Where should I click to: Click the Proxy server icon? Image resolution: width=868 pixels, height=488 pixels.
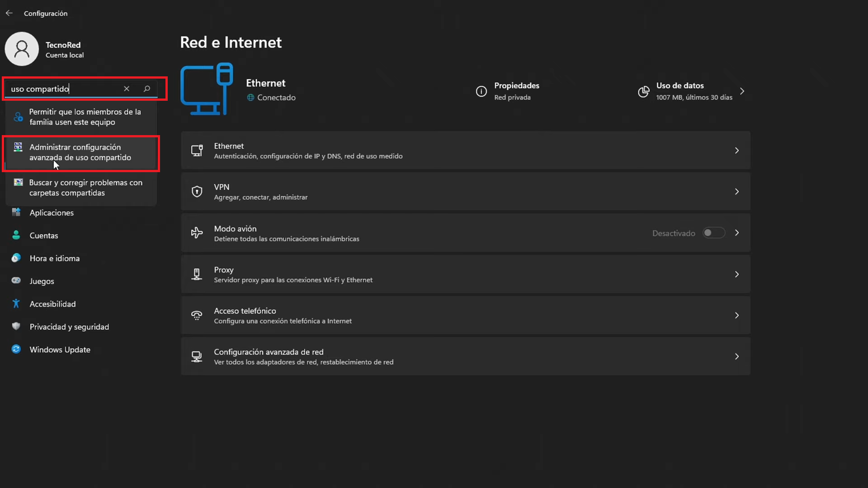tap(196, 274)
